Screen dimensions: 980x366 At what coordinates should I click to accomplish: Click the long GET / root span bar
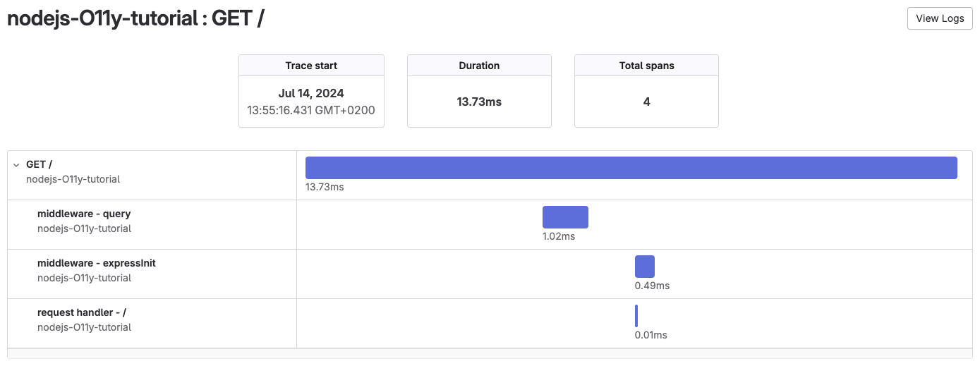(x=631, y=168)
